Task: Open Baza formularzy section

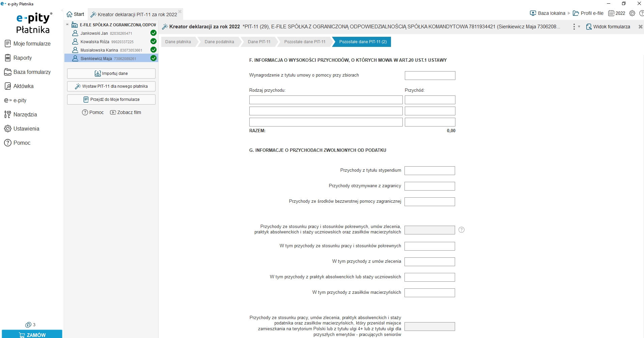Action: 28,72
